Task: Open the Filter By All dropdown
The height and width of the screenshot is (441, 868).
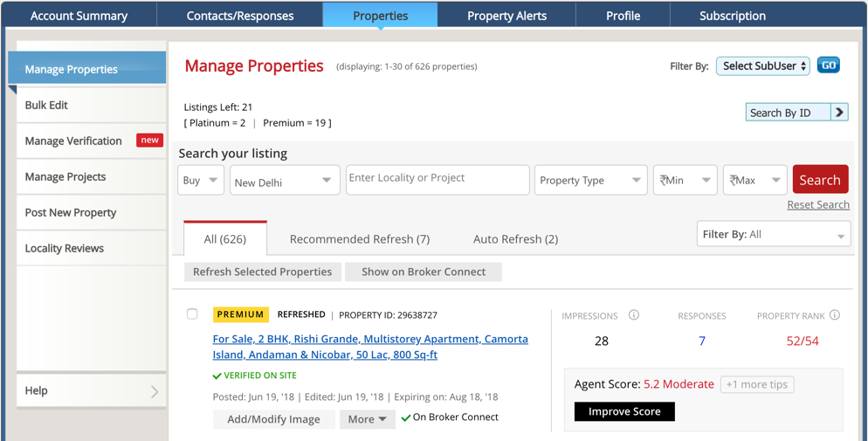Action: (774, 234)
